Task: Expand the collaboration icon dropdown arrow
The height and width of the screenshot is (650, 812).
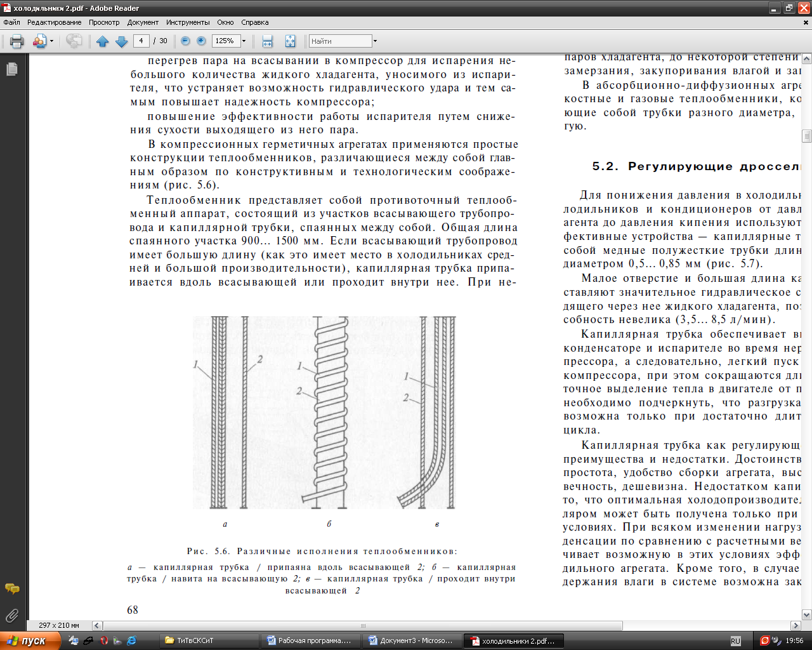Action: pos(51,41)
